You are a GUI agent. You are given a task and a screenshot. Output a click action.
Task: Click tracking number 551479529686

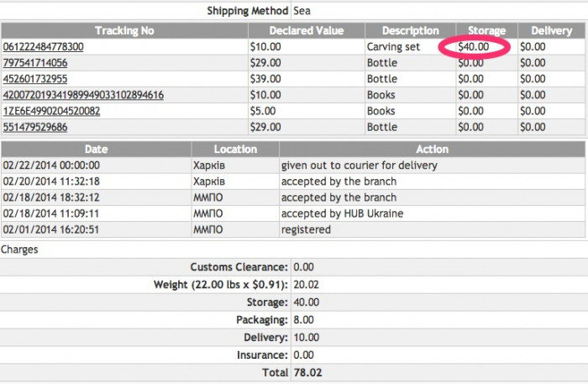pyautogui.click(x=35, y=127)
